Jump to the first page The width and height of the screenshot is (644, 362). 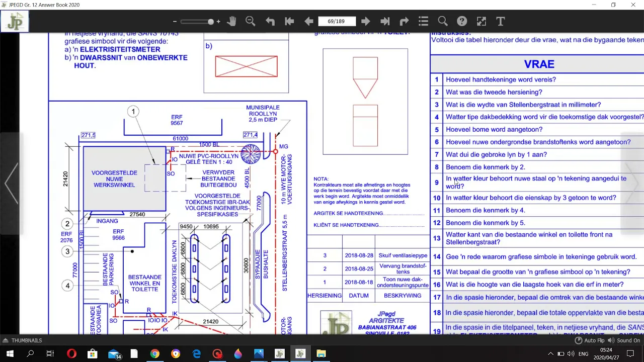(289, 21)
